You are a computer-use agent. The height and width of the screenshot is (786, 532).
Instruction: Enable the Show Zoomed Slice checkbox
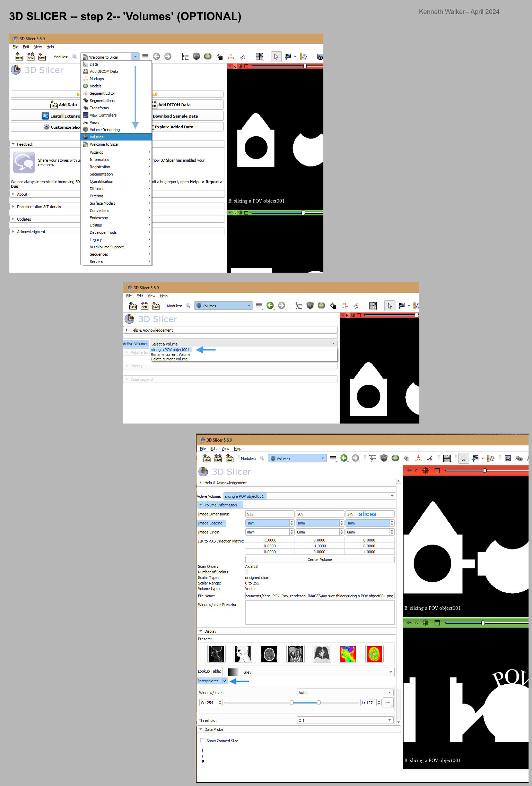(x=203, y=741)
